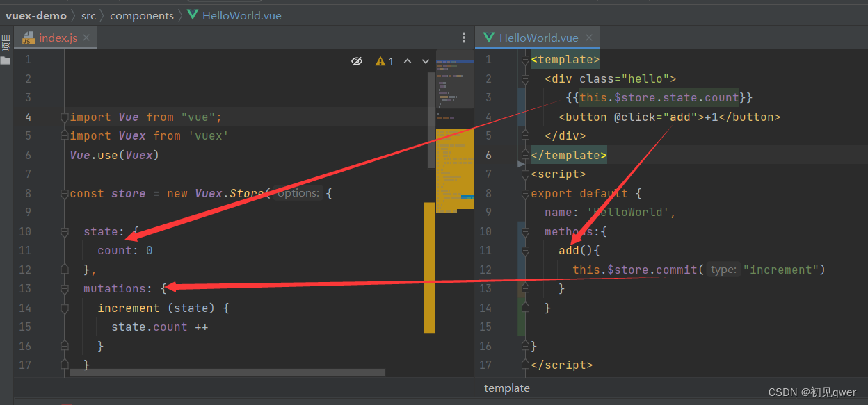The height and width of the screenshot is (405, 868).
Task: Jump to previous highlighted error arrow
Action: click(x=408, y=61)
